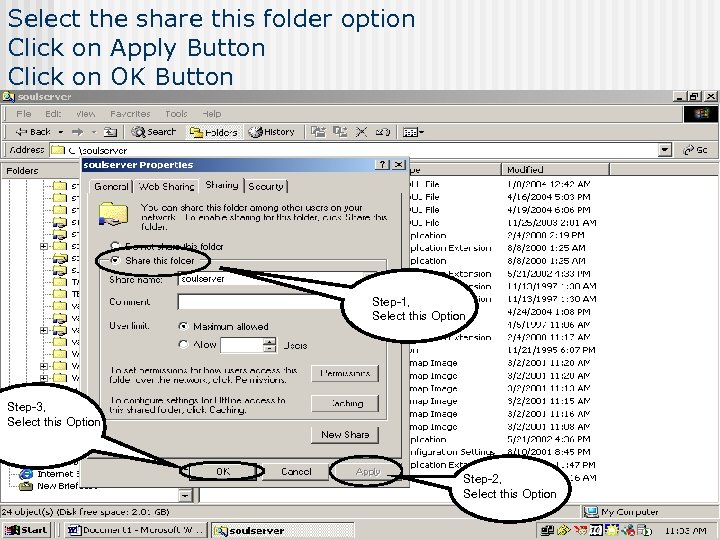Click the calendar '10' tray icon
The image size is (720, 540).
click(596, 530)
